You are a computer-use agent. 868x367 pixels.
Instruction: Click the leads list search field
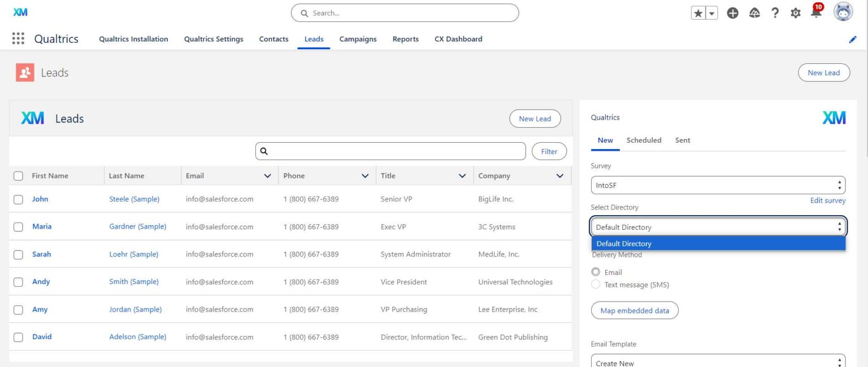pos(390,151)
